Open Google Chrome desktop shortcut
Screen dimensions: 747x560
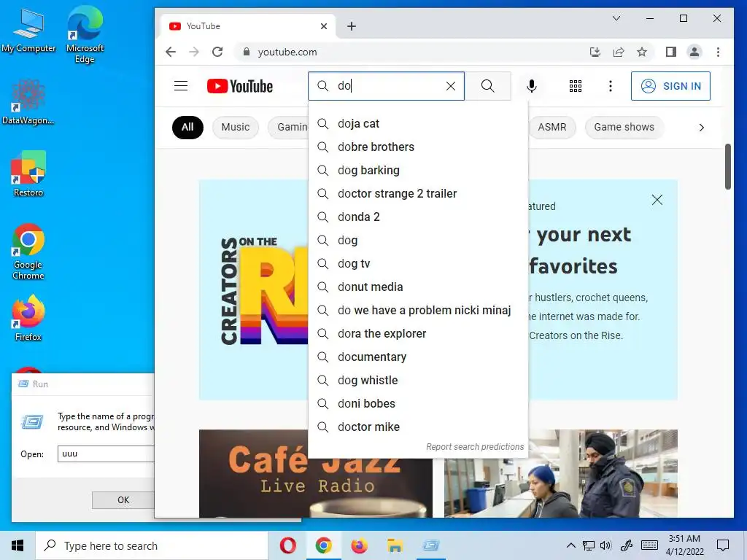tap(28, 252)
